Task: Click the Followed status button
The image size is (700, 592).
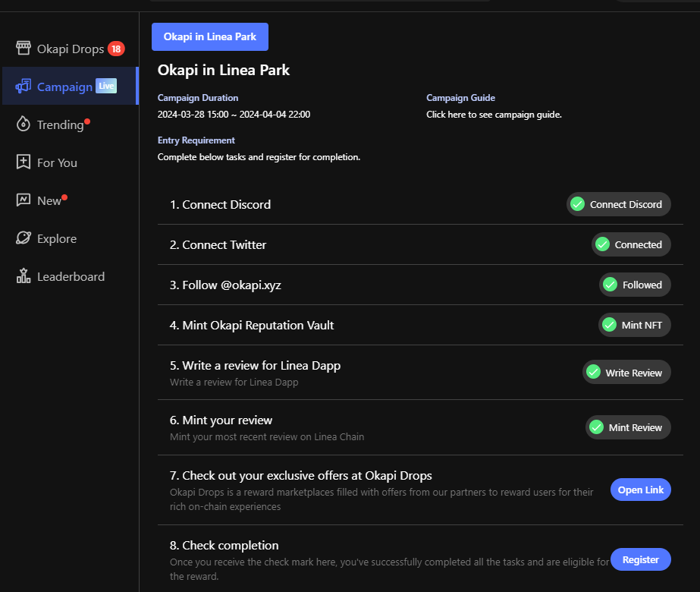Action: tap(635, 285)
